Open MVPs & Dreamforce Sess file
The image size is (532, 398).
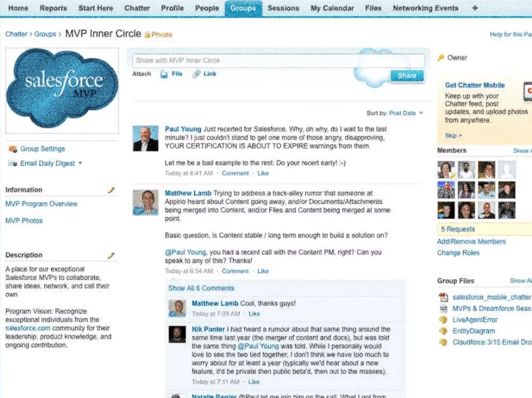492,308
